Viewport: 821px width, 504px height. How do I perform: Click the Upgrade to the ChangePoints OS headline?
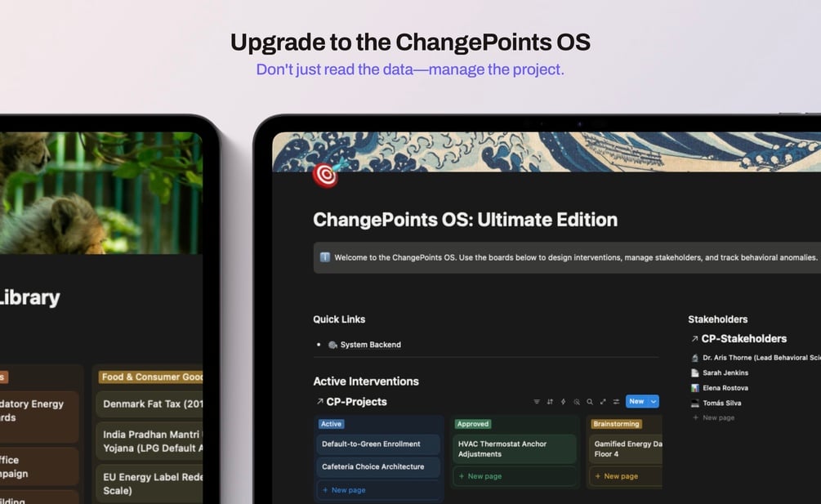[410, 42]
